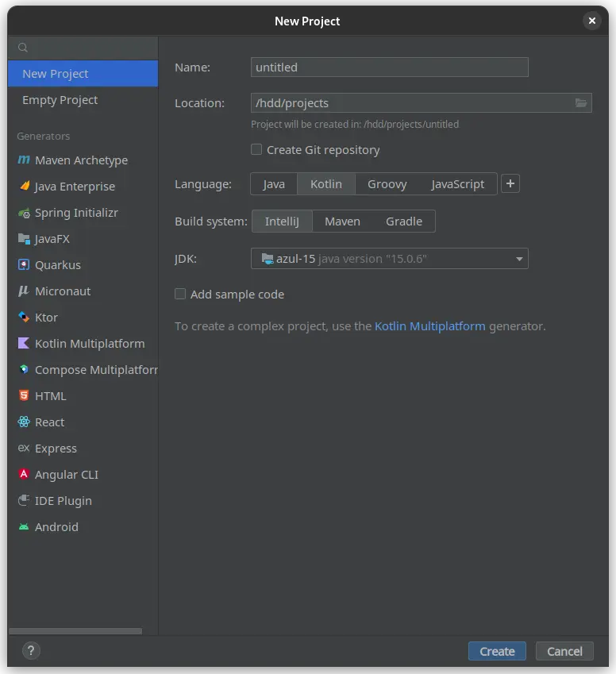
Task: Choose the Quarkus generator icon
Action: [24, 265]
